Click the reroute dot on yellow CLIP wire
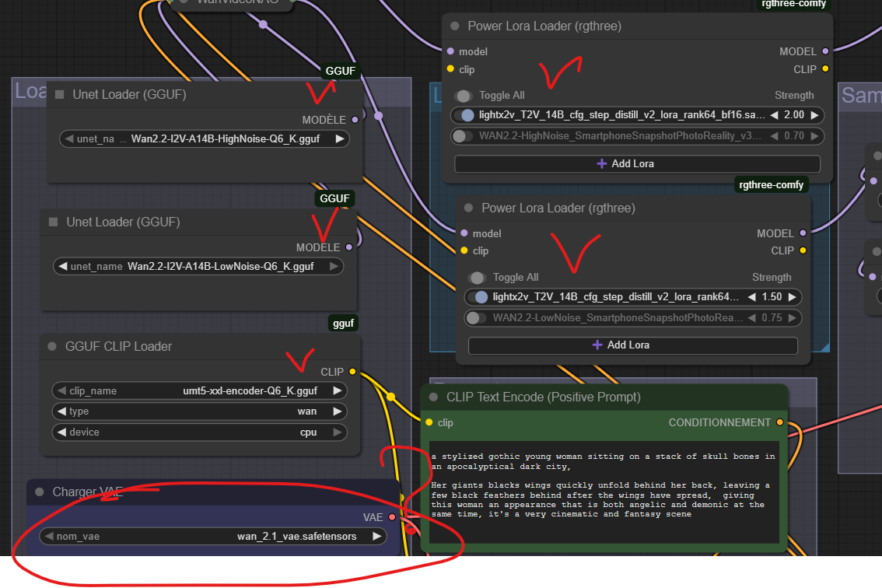This screenshot has width=882, height=588. pyautogui.click(x=391, y=397)
